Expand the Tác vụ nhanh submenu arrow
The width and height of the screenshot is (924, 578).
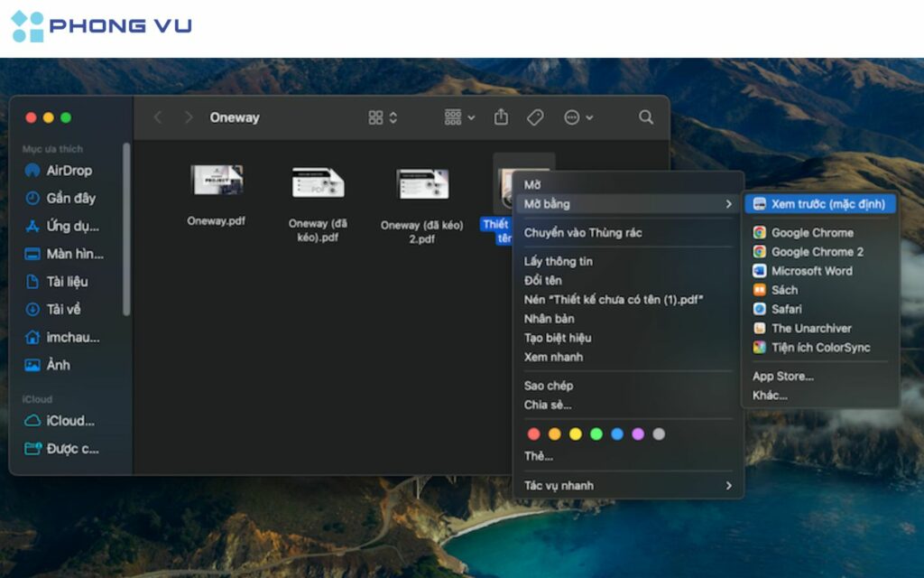(x=729, y=486)
